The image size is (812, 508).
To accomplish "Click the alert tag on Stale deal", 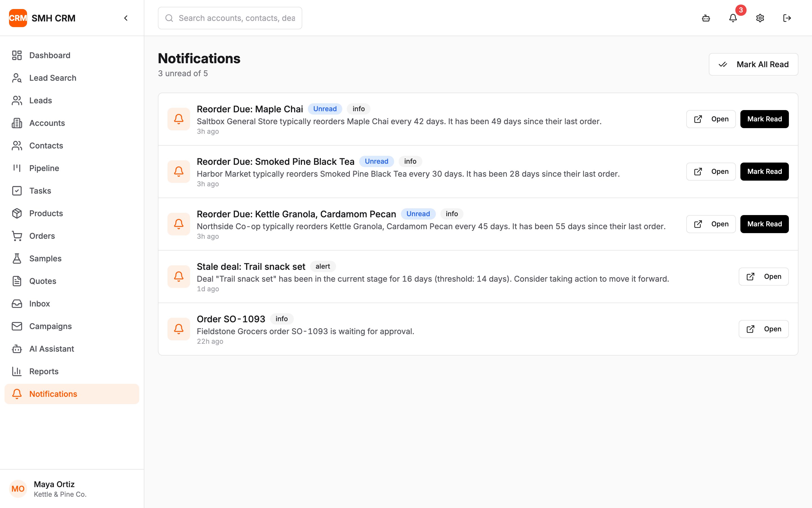I will pos(323,266).
